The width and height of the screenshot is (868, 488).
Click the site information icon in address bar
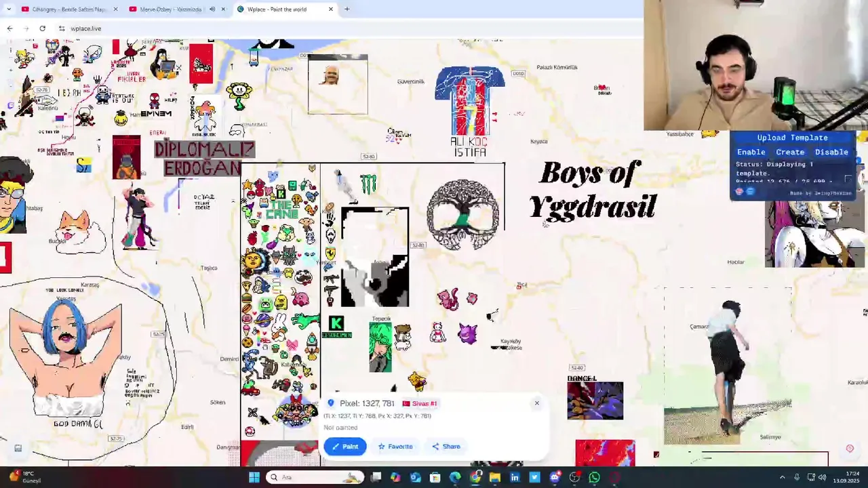click(62, 28)
